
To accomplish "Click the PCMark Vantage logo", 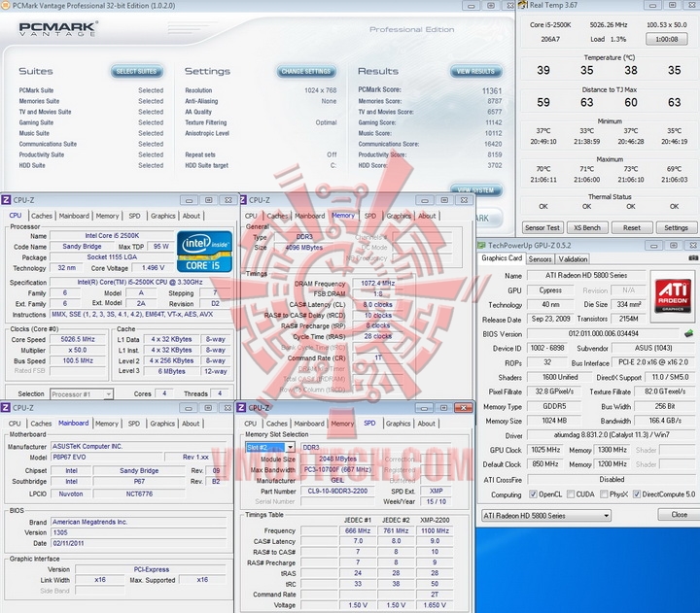I will (x=57, y=28).
